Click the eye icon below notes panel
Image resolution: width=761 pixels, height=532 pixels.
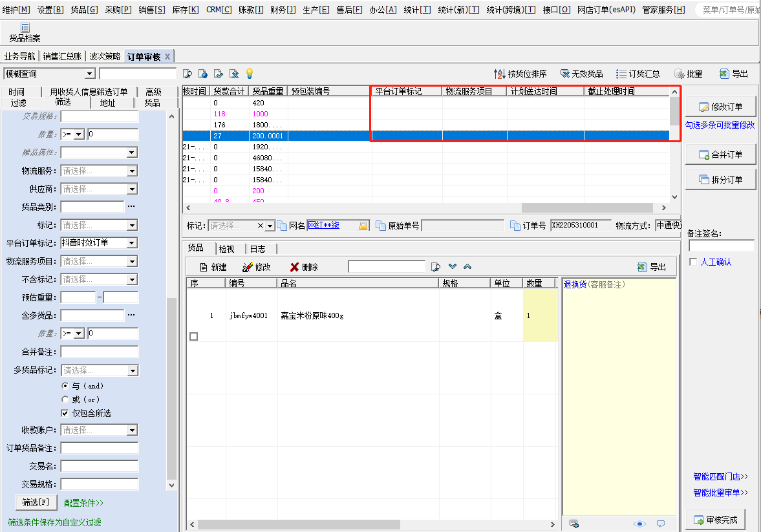[639, 524]
